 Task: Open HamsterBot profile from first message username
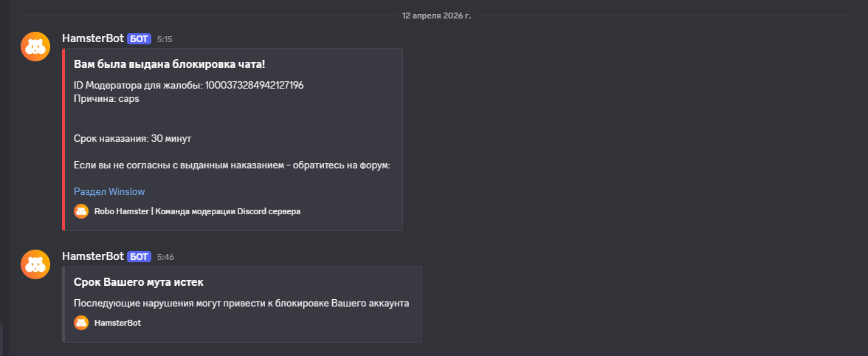tap(93, 38)
